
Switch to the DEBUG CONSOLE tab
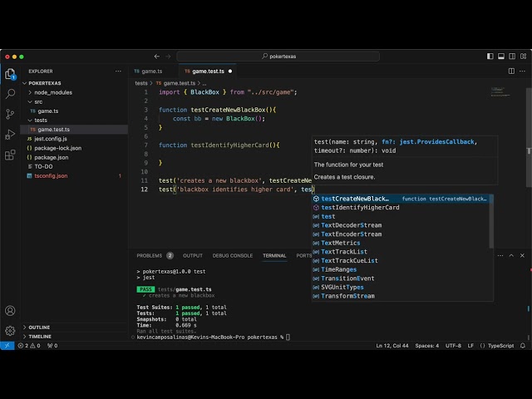[x=233, y=255]
